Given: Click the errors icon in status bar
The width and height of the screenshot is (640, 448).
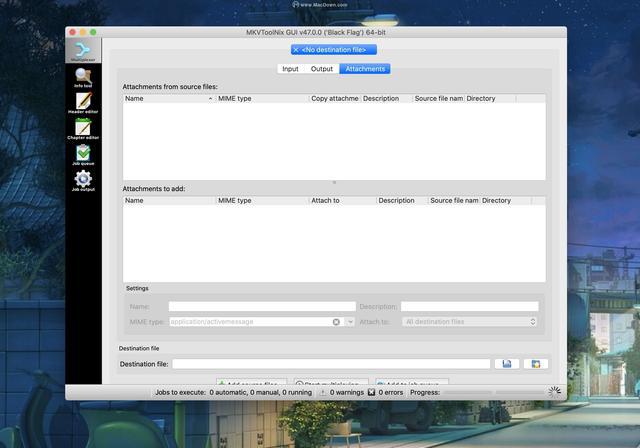Looking at the screenshot, I should [x=371, y=393].
